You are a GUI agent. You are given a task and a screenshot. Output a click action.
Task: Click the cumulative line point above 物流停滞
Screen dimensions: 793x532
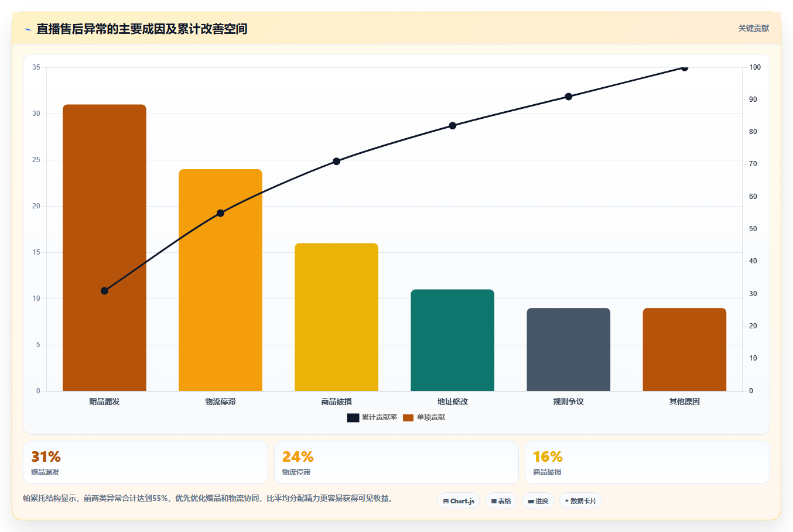click(x=220, y=213)
